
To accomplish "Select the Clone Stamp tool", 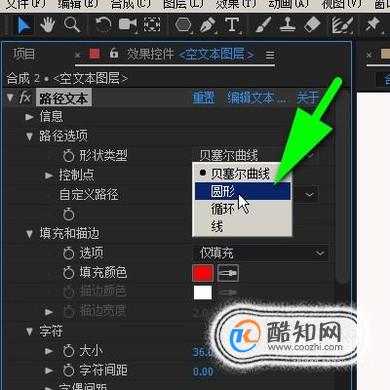I will coord(287,25).
